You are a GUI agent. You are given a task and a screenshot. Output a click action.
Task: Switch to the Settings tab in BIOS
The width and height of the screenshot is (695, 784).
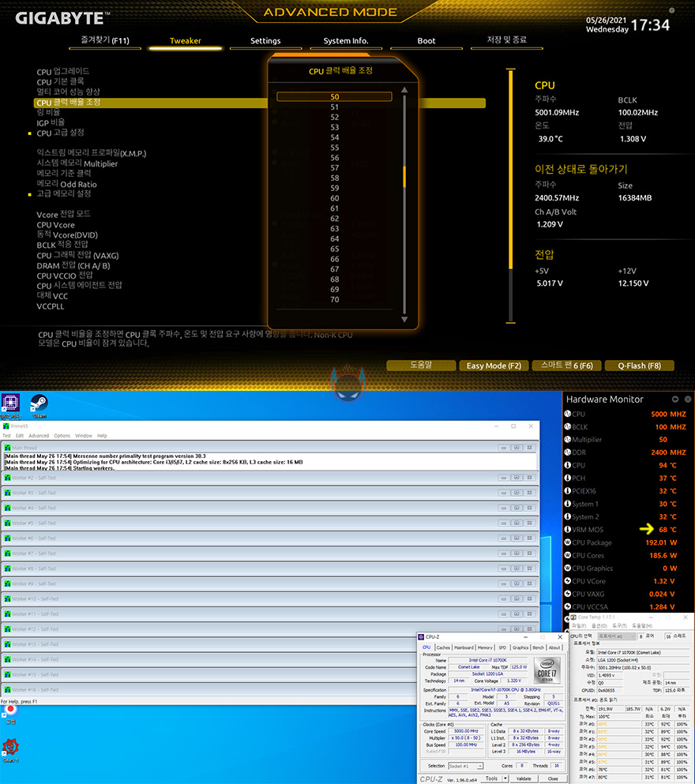tap(265, 41)
